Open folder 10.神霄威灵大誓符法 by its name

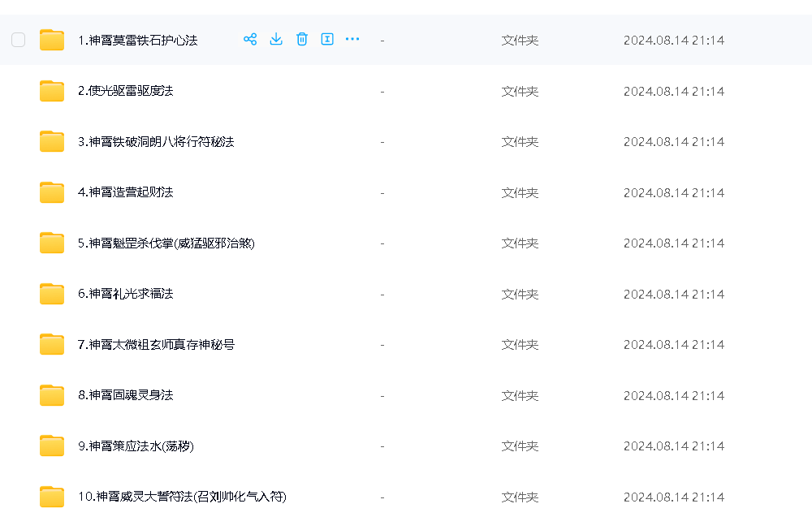tap(182, 497)
